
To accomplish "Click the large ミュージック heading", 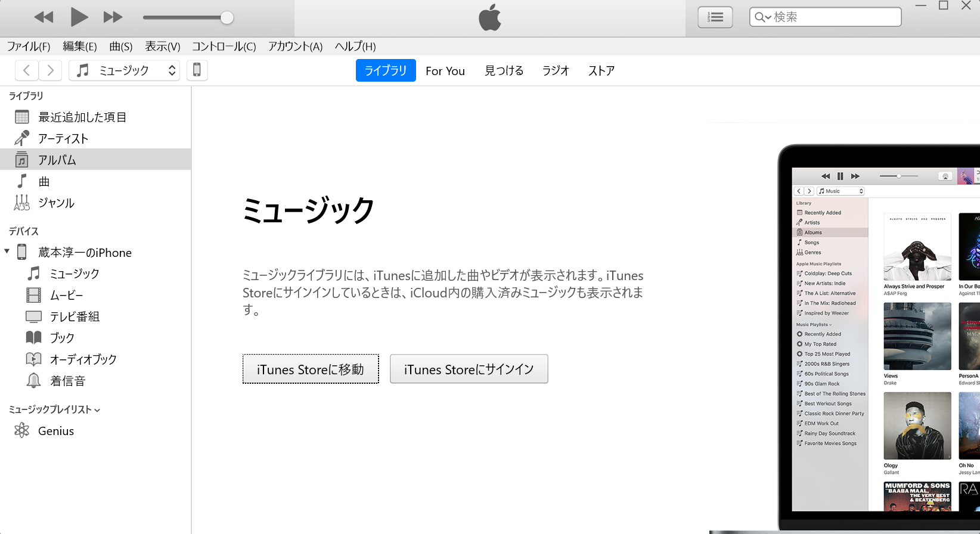I will 308,210.
